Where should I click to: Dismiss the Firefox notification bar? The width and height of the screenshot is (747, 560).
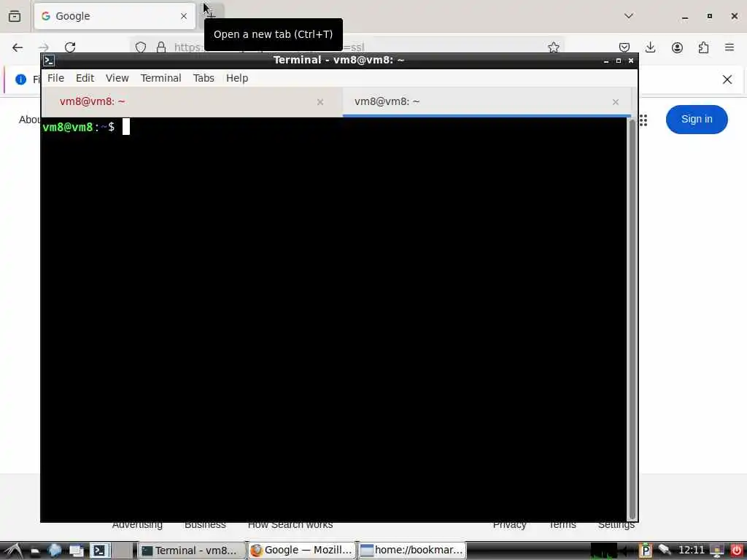pyautogui.click(x=727, y=79)
